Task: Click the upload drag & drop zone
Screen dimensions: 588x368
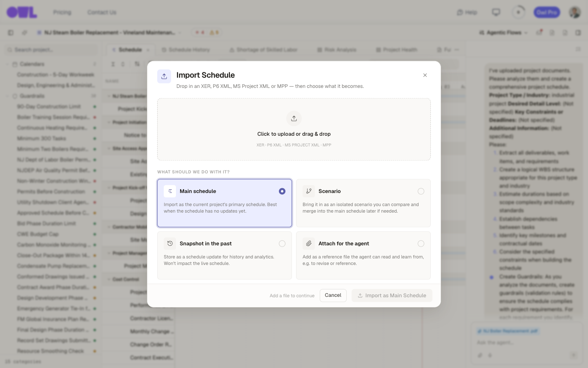Action: click(x=294, y=129)
